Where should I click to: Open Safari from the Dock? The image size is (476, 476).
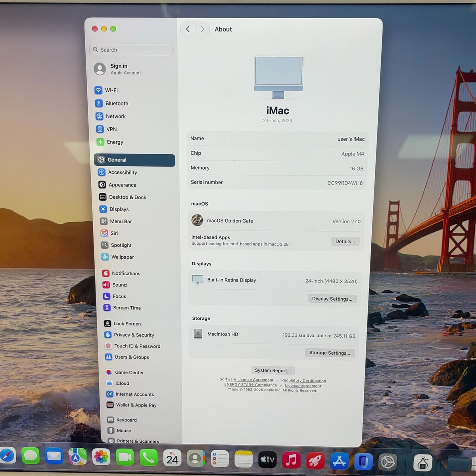tap(7, 456)
